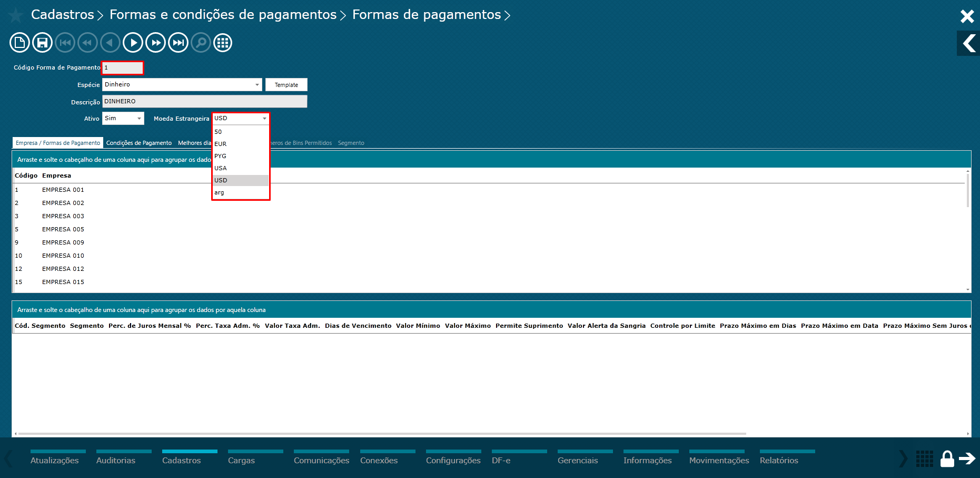Select USA in the currency list
The height and width of the screenshot is (478, 980).
[x=241, y=168]
